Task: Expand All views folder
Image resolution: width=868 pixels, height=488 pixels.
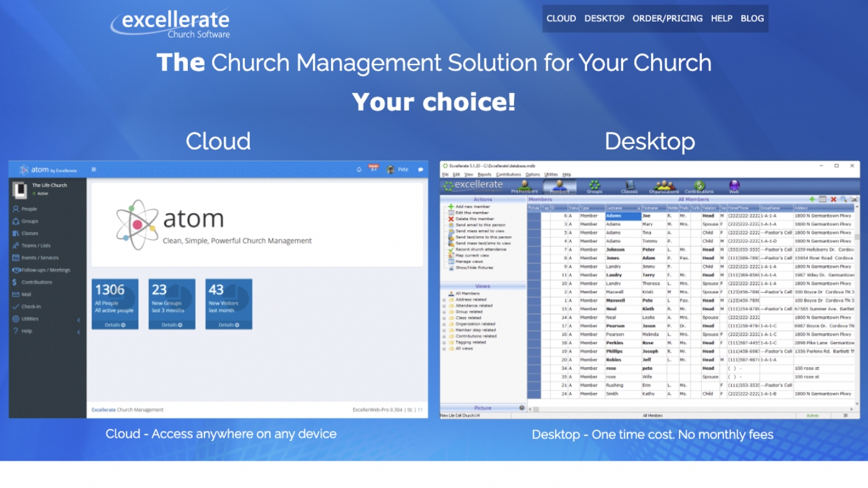Action: tap(444, 348)
